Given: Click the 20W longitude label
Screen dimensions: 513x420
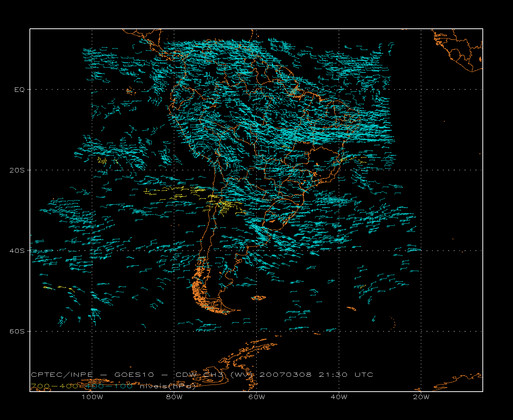Looking at the screenshot, I should point(421,397).
